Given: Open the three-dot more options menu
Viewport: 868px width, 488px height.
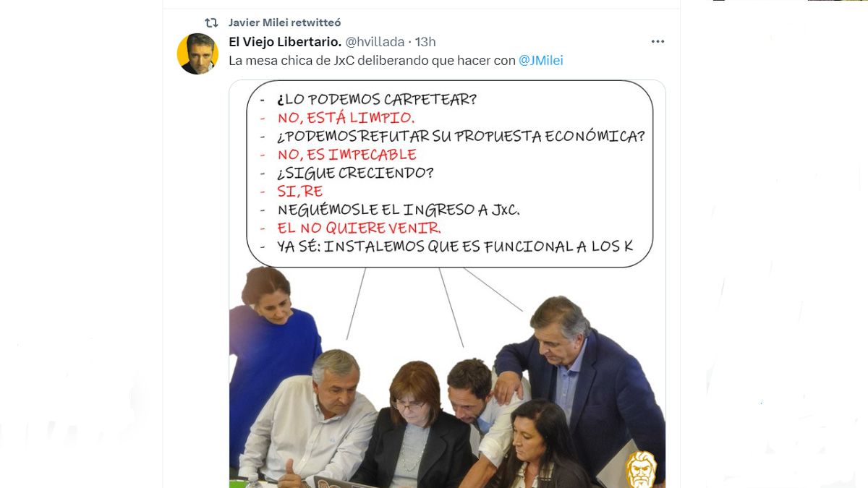Looking at the screenshot, I should (658, 42).
